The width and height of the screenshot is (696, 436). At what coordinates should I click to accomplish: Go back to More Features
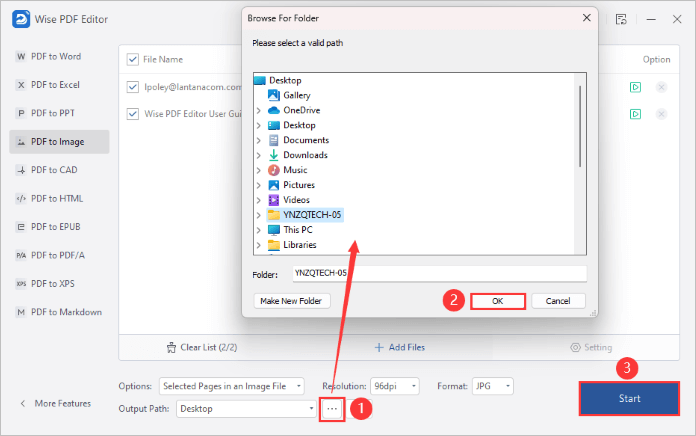55,404
